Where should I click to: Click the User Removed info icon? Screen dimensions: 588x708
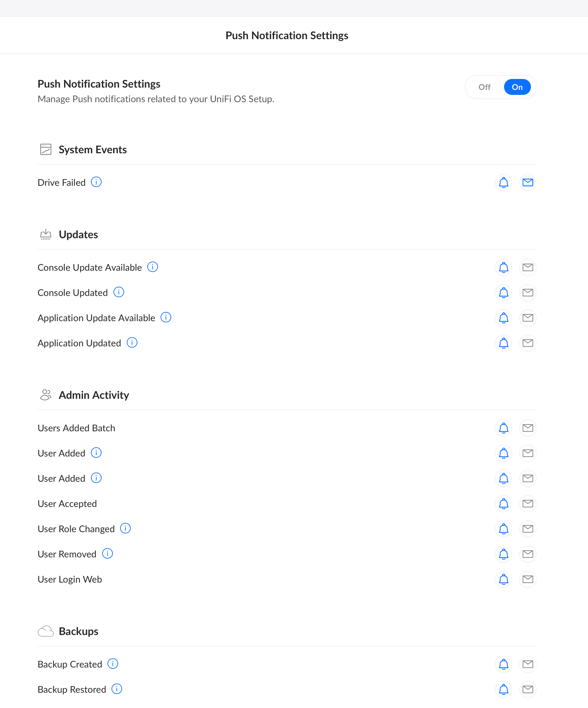[x=107, y=554]
